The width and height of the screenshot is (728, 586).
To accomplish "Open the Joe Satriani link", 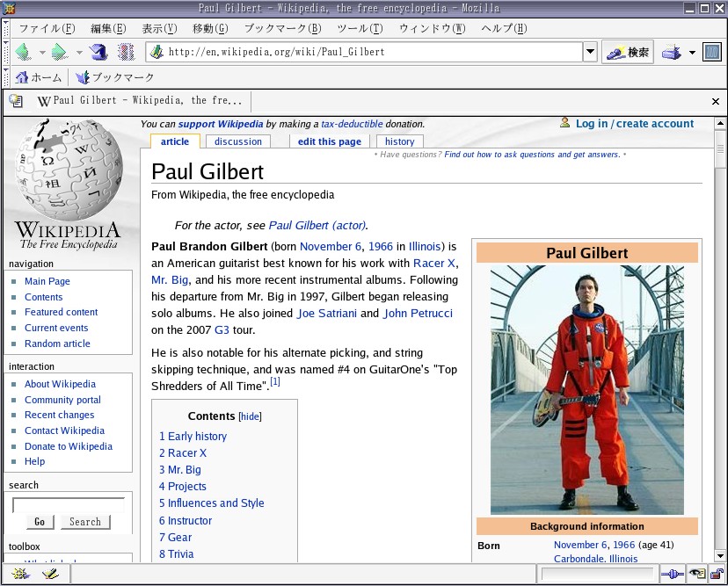I will click(x=327, y=313).
